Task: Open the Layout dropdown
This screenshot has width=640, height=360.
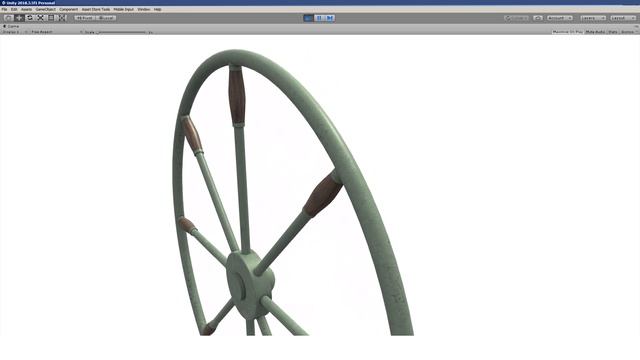Action: tap(623, 18)
